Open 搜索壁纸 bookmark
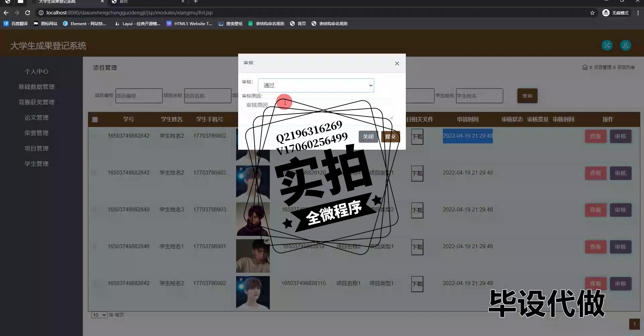Viewport: 644px width, 336px height. pyautogui.click(x=230, y=23)
